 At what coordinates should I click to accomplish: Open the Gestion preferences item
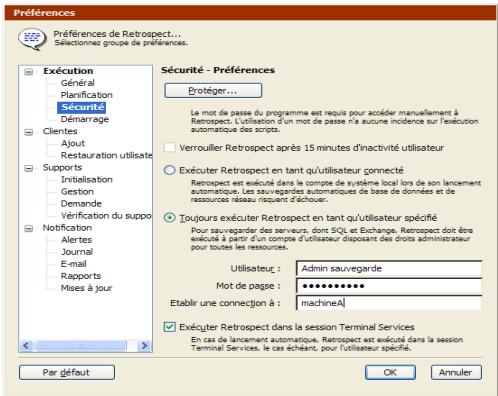click(77, 192)
